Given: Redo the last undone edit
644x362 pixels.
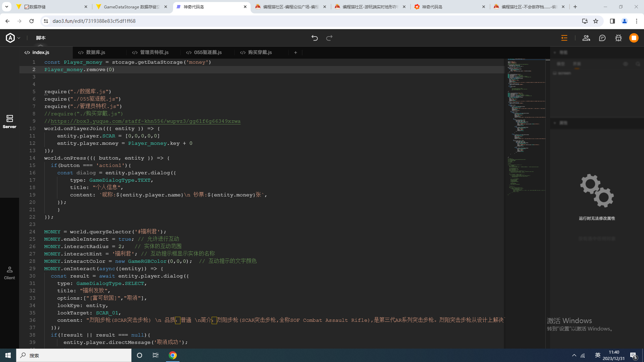Looking at the screenshot, I should pyautogui.click(x=329, y=38).
